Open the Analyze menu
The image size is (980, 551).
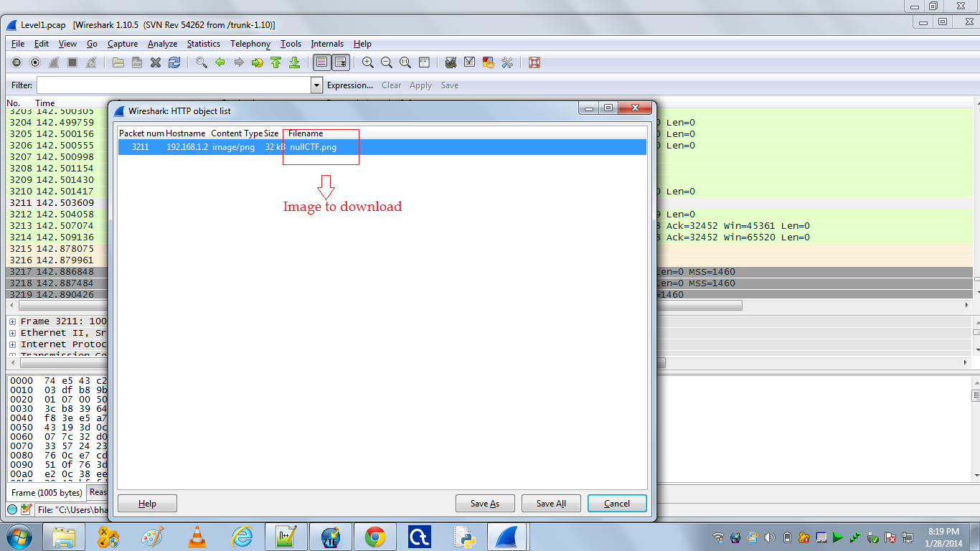click(x=162, y=44)
